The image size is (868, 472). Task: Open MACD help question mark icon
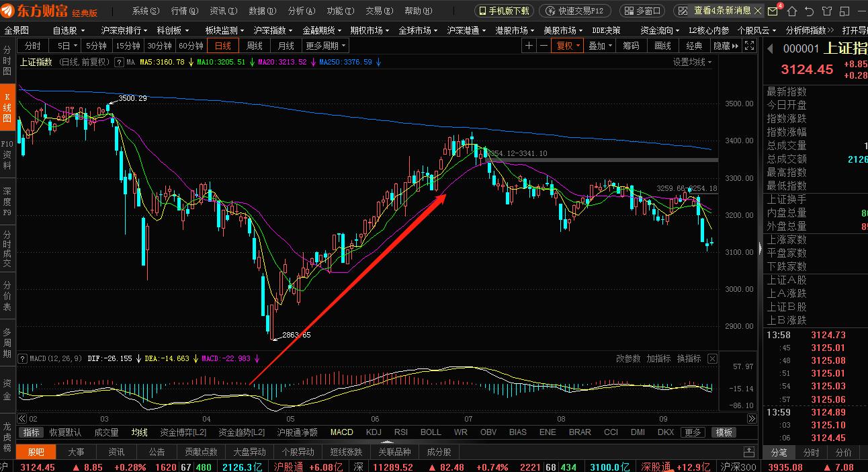click(23, 359)
